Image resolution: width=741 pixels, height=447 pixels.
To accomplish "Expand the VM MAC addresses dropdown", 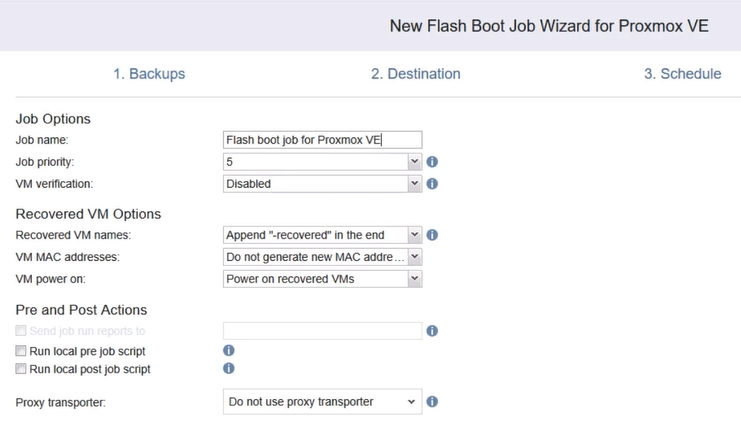I will coord(322,257).
